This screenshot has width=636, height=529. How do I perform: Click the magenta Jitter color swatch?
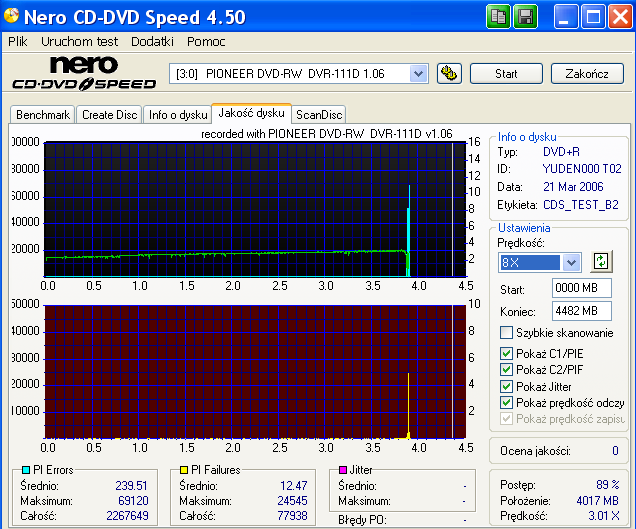pyautogui.click(x=343, y=470)
